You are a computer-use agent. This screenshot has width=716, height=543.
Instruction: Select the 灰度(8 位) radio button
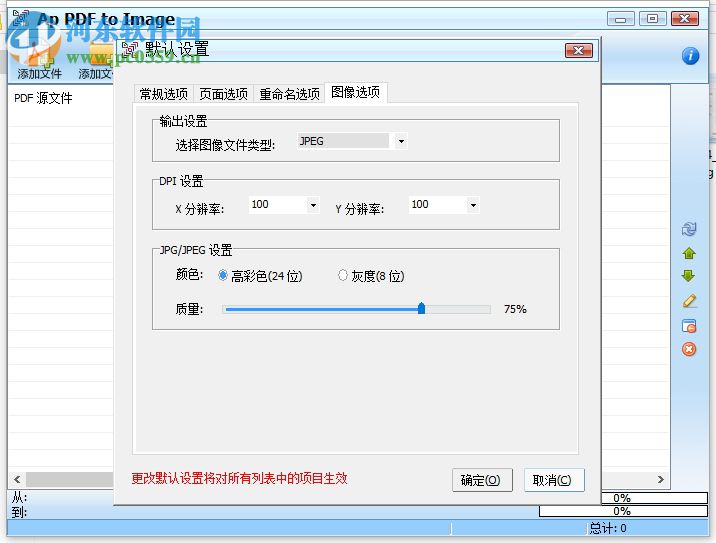point(342,275)
